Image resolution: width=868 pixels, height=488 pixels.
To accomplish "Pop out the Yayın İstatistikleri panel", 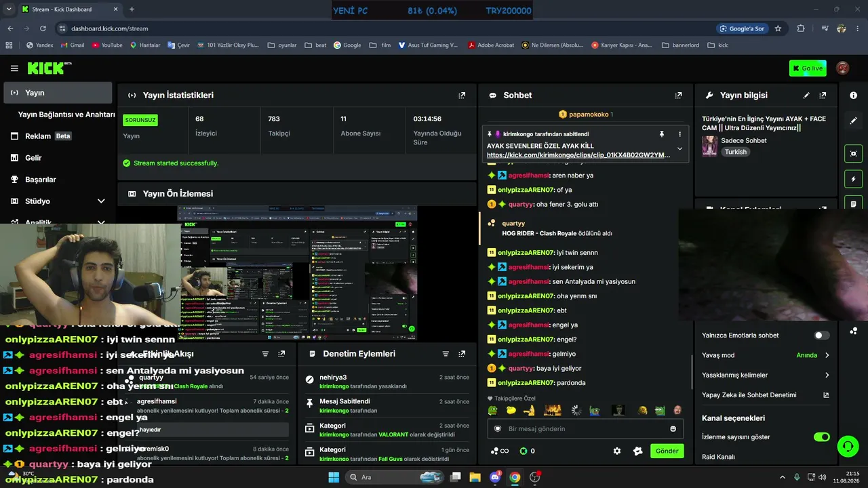I will [462, 96].
